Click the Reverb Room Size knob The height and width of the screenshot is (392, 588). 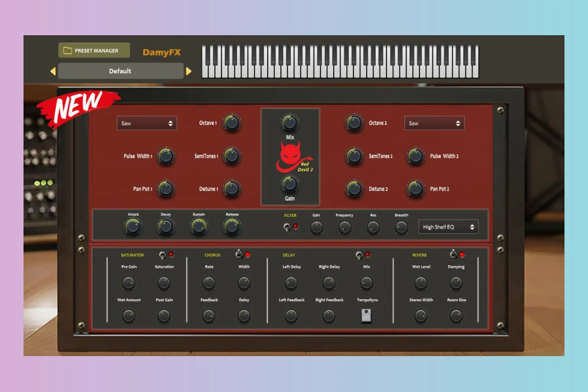point(456,316)
